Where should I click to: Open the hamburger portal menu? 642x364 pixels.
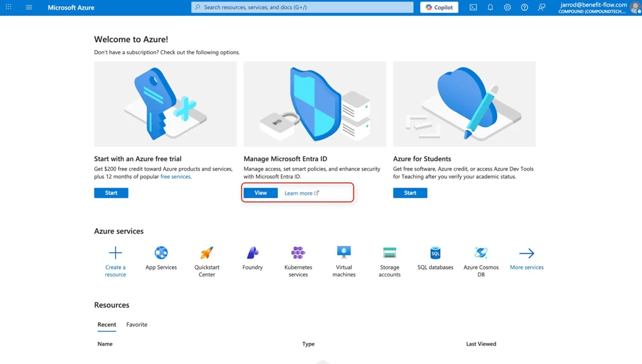pos(29,7)
